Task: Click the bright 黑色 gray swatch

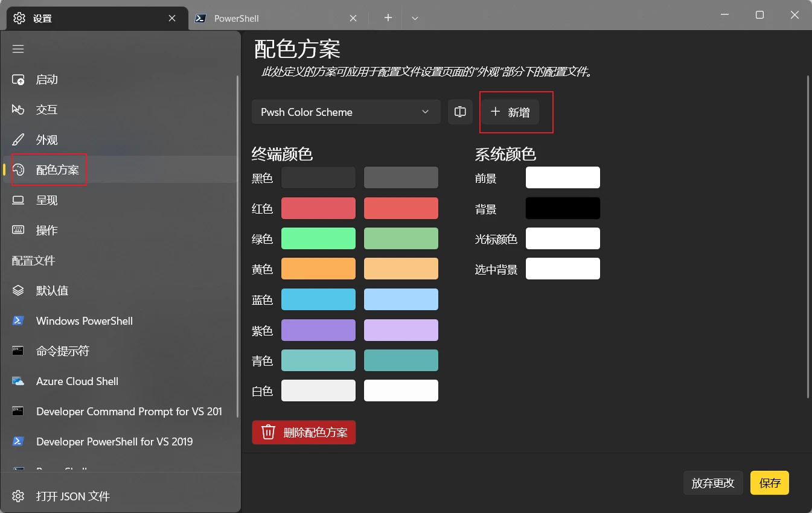Action: (401, 177)
